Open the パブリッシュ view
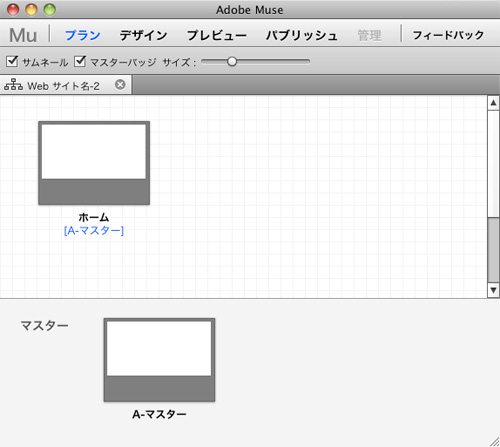This screenshot has width=500, height=447. [x=302, y=35]
